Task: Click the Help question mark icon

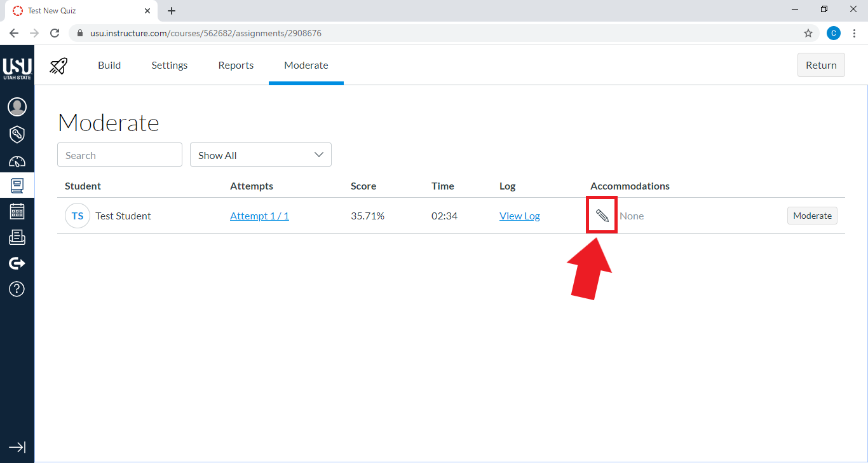Action: point(17,289)
